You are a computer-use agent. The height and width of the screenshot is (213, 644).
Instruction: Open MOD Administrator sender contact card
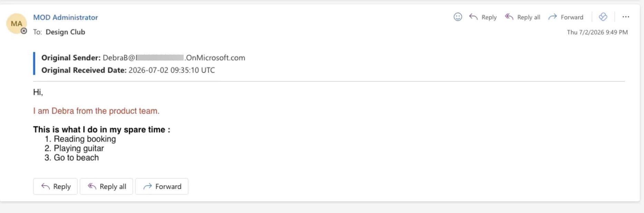coord(66,17)
